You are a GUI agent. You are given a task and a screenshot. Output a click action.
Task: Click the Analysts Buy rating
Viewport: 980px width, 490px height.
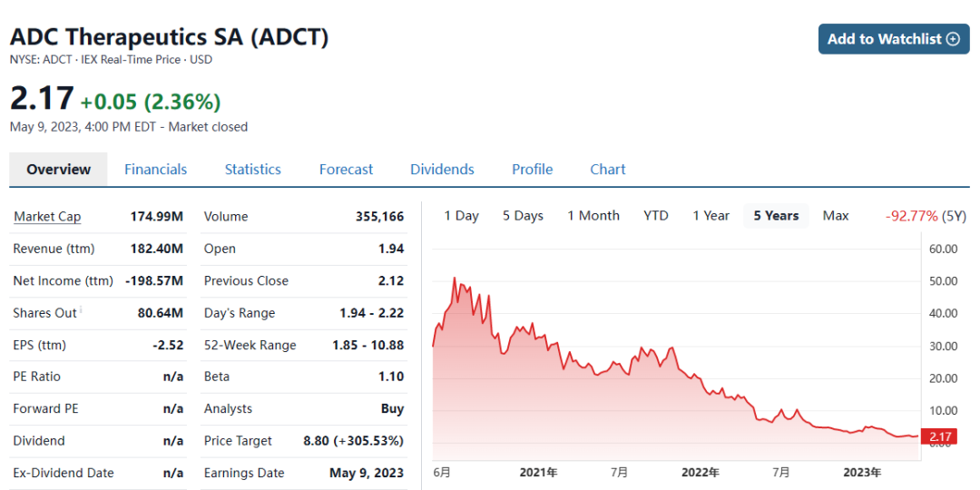click(x=392, y=409)
